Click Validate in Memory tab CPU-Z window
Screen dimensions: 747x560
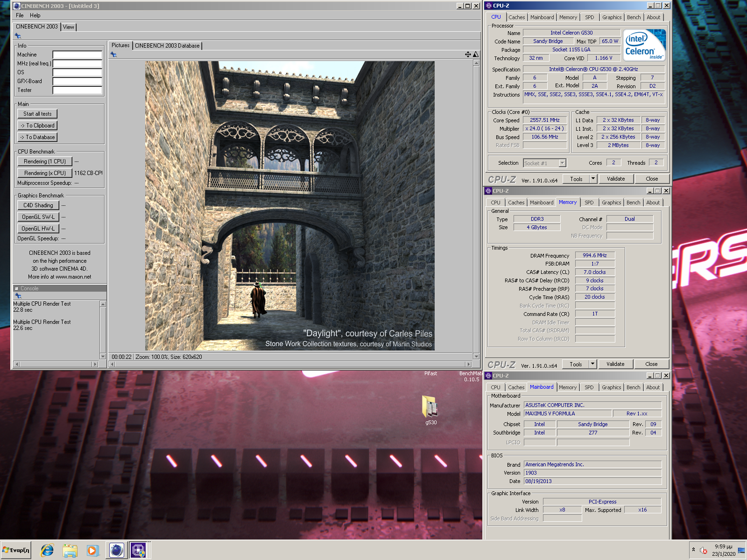pos(615,364)
